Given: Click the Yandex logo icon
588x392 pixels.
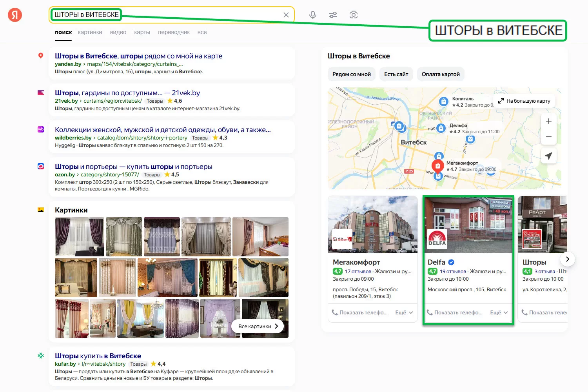Looking at the screenshot, I should [x=15, y=15].
